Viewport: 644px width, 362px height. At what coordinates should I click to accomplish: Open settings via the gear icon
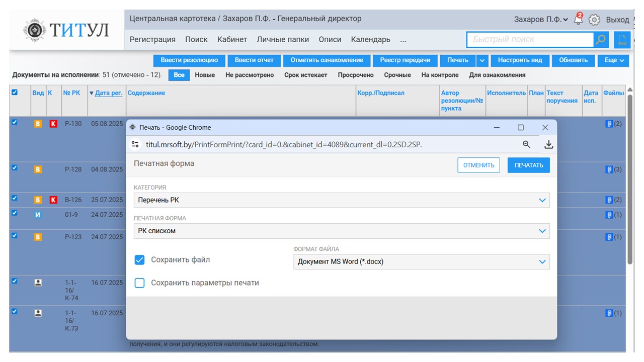click(594, 20)
